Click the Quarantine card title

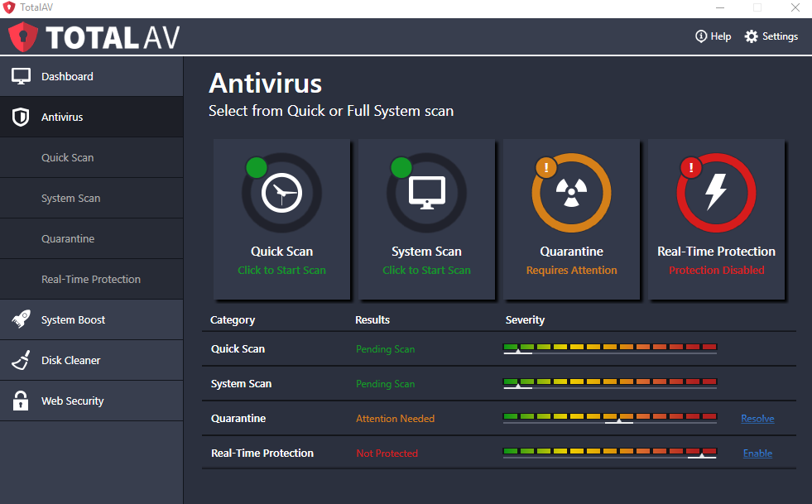pyautogui.click(x=572, y=252)
